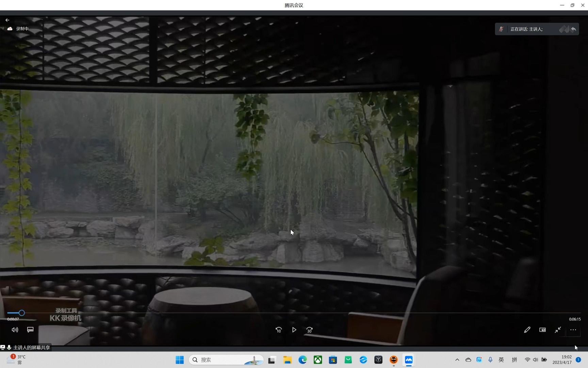Image resolution: width=588 pixels, height=368 pixels.
Task: Switch input language via 英 indicator
Action: point(501,360)
